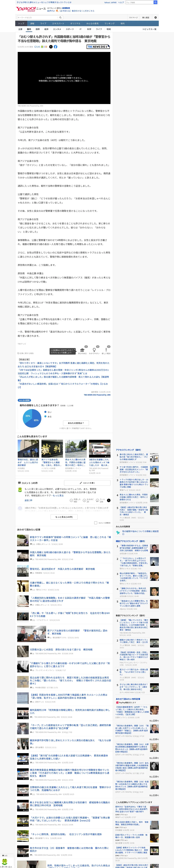Screen dimensions: 174x868
Task: Open the 新宿タワマン刺殺事件 article link
Action: coord(70,539)
